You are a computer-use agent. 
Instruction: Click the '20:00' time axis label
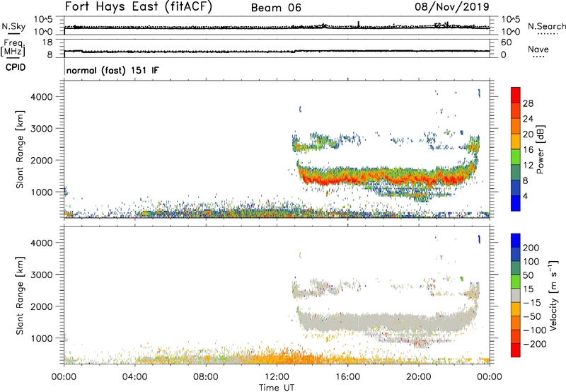coord(419,377)
